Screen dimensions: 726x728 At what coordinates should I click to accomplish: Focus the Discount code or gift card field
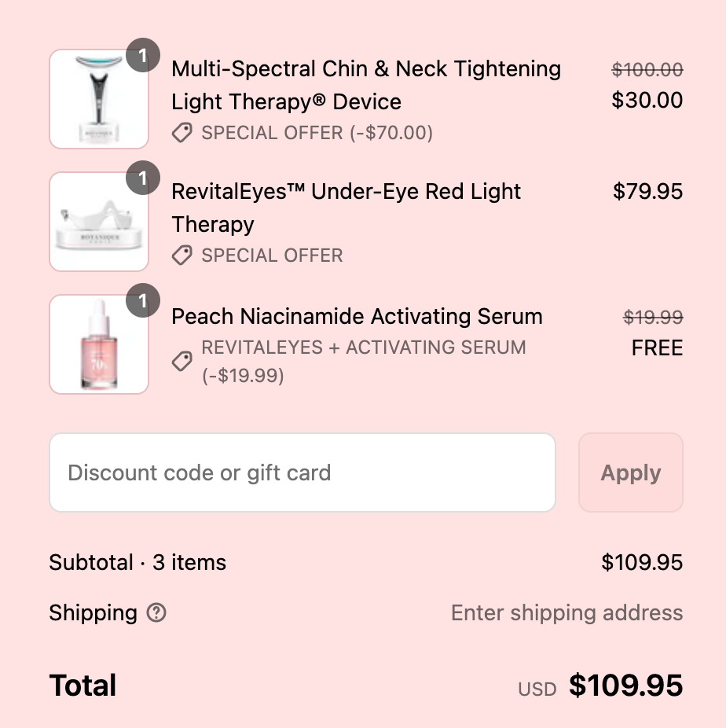point(302,472)
